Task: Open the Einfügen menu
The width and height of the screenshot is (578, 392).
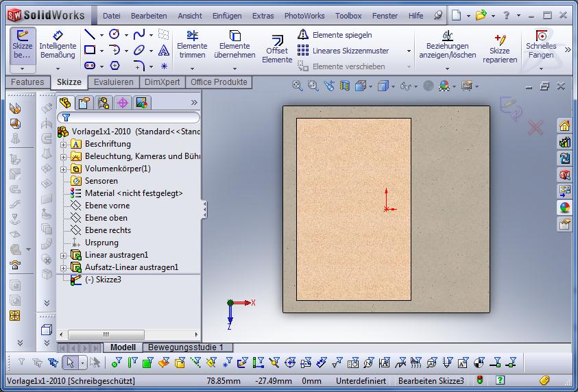Action: click(226, 16)
